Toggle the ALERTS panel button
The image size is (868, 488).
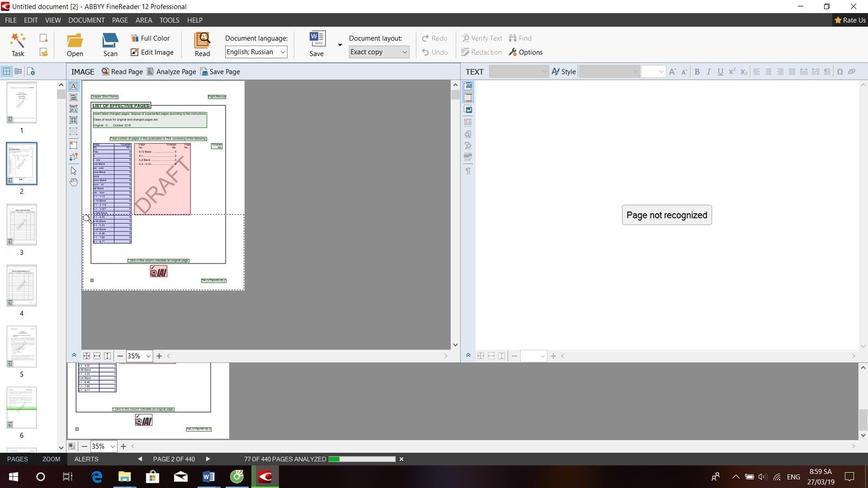point(86,459)
